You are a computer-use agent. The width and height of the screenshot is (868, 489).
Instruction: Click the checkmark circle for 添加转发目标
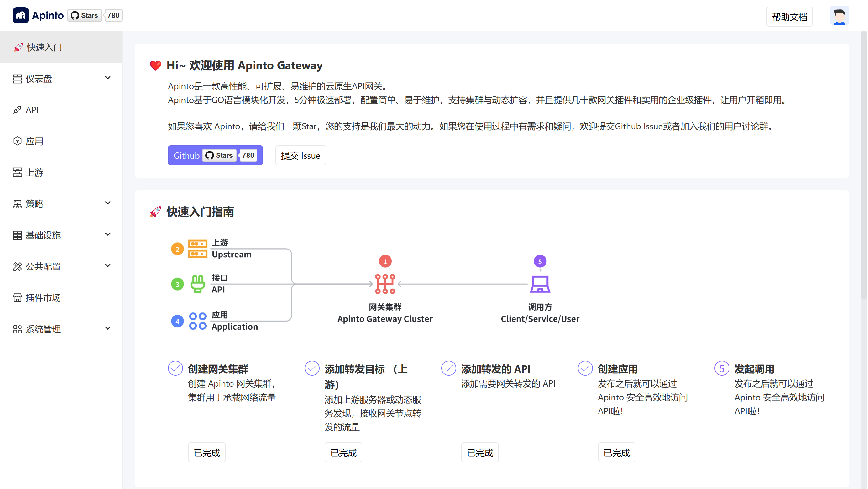312,368
